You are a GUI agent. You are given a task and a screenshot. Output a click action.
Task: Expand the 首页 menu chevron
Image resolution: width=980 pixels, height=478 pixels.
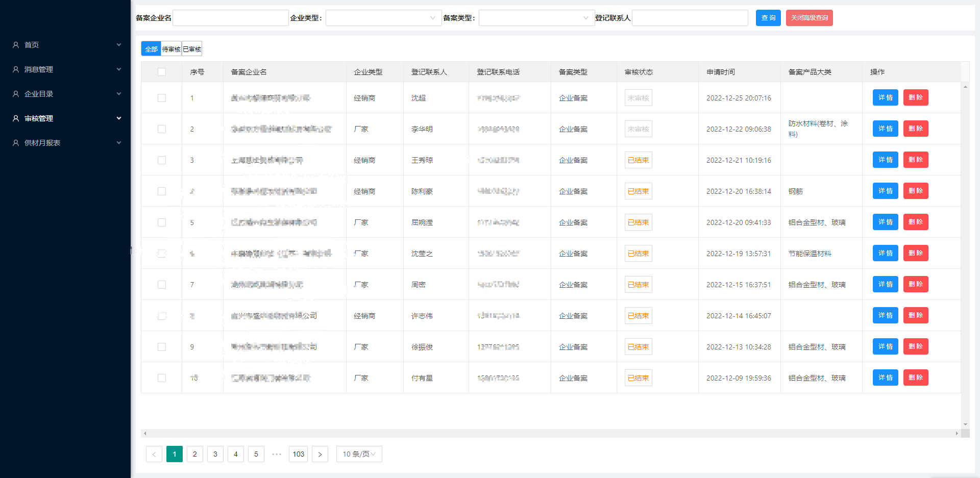pyautogui.click(x=119, y=45)
